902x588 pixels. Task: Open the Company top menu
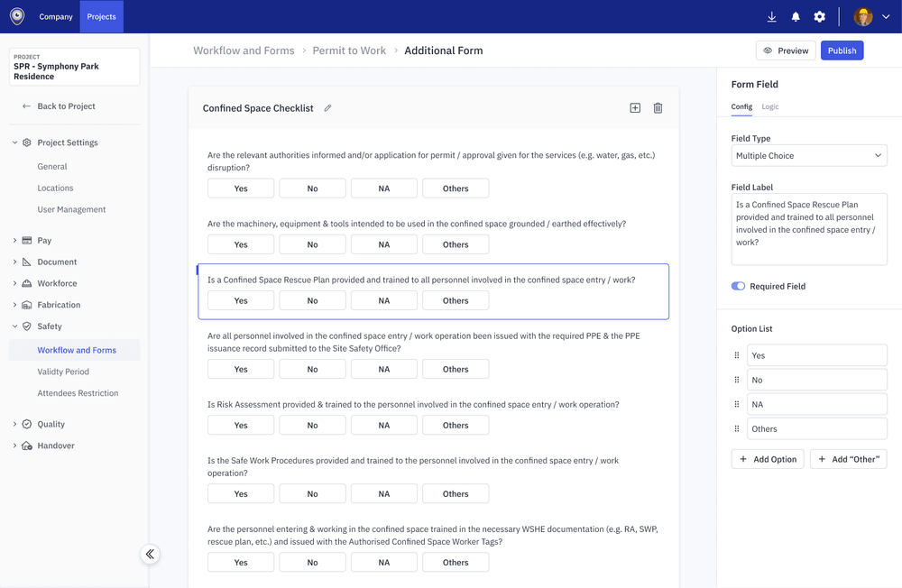click(x=56, y=17)
